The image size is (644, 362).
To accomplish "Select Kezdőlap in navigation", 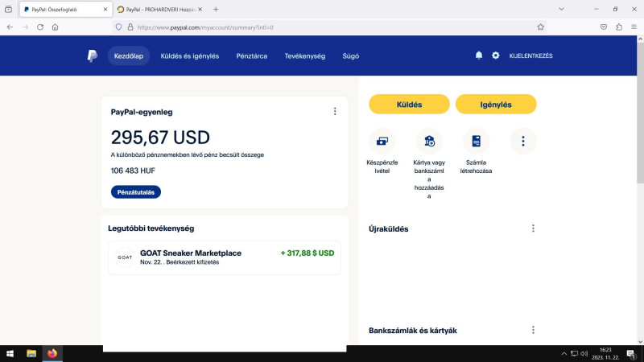I will pyautogui.click(x=129, y=56).
